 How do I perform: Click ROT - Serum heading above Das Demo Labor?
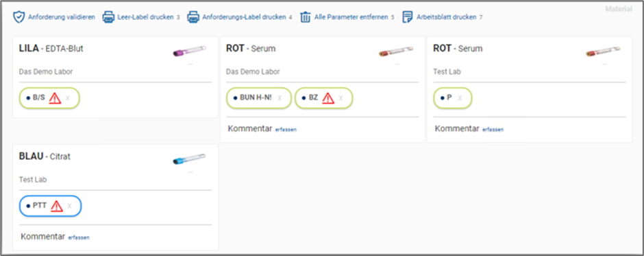click(251, 49)
